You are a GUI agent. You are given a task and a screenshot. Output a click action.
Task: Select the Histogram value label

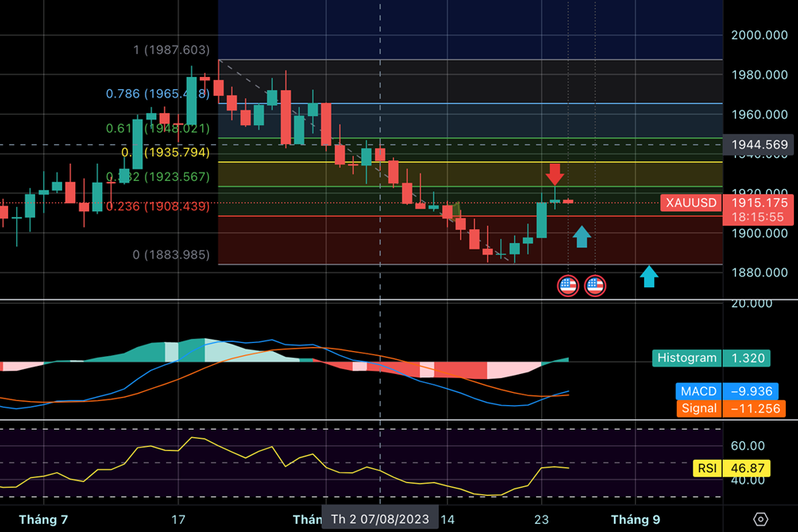[x=687, y=358]
